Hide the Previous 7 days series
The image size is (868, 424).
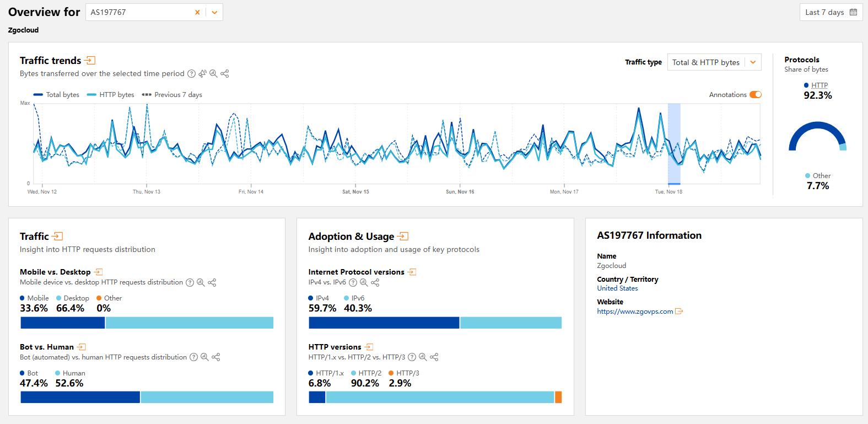(x=172, y=95)
